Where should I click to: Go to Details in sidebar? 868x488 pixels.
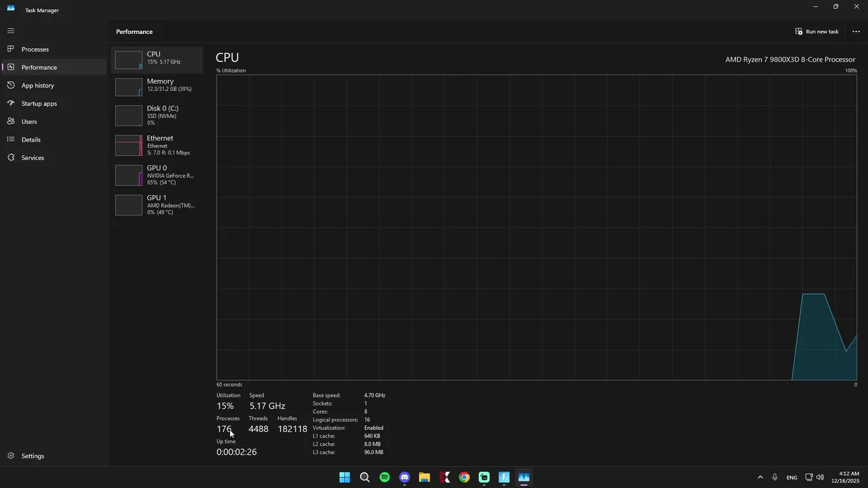pos(31,140)
